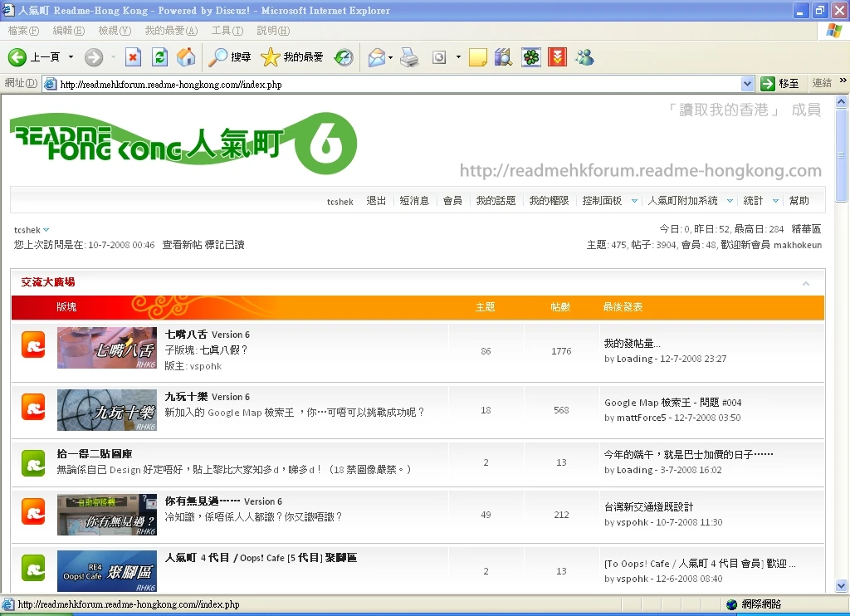Open the 幫助 link

point(799,201)
